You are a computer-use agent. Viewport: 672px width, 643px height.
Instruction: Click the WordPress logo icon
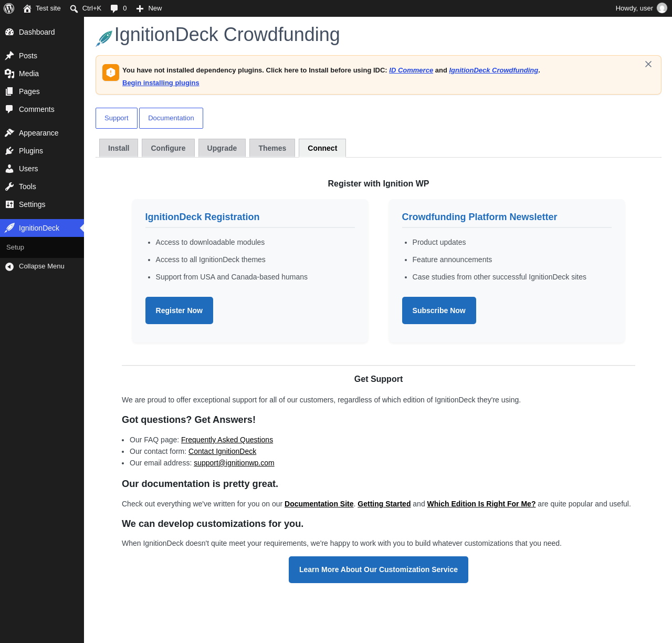9,8
